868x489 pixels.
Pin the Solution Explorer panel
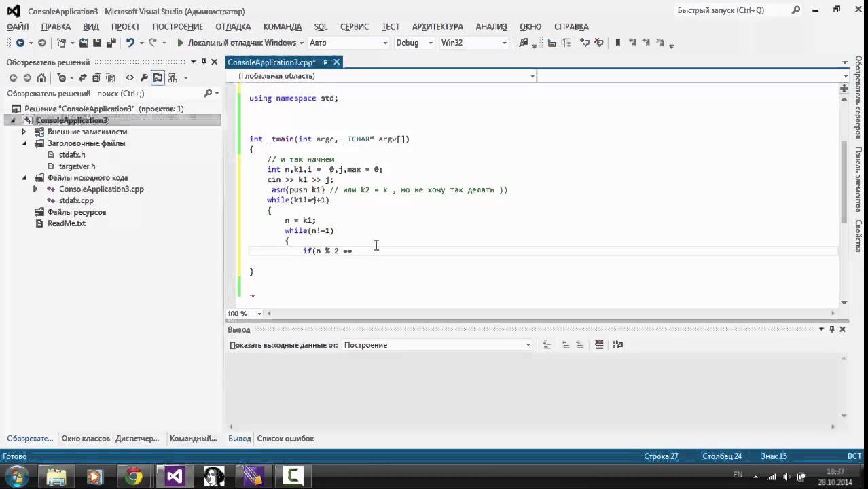[x=204, y=62]
